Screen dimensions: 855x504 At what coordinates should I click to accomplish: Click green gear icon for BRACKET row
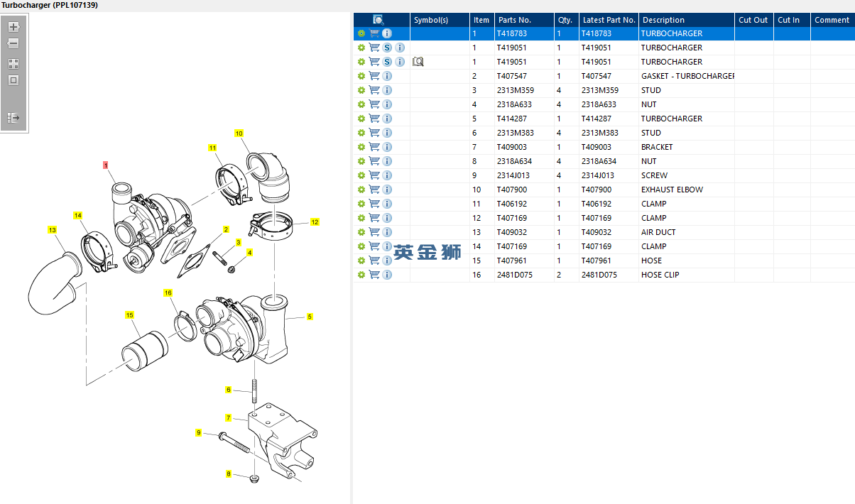pyautogui.click(x=361, y=147)
